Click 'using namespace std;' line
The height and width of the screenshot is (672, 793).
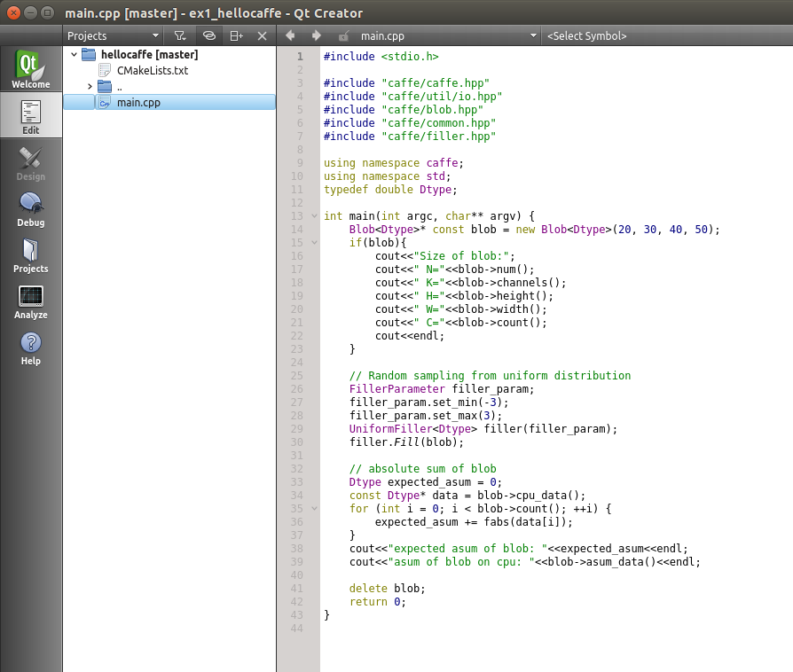[x=387, y=176]
